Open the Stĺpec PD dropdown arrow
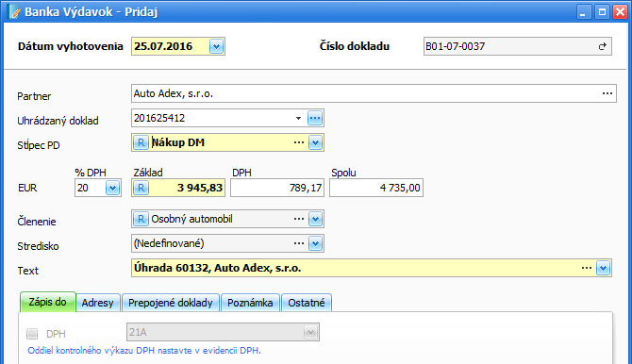Image resolution: width=632 pixels, height=364 pixels. [x=315, y=142]
